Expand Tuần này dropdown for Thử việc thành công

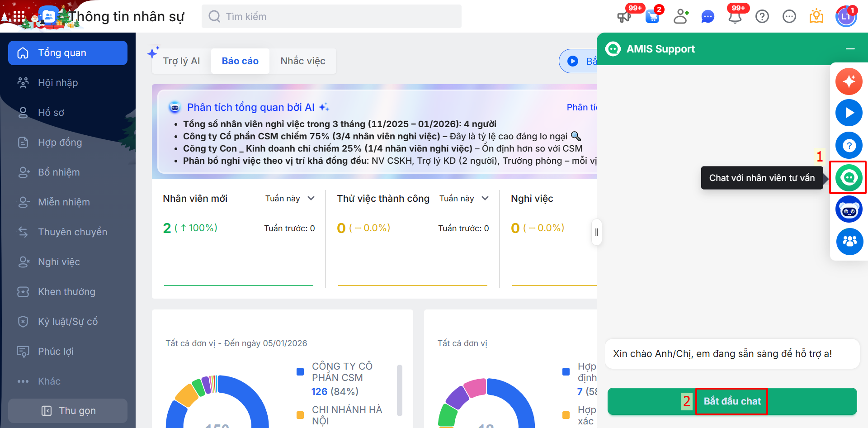464,199
